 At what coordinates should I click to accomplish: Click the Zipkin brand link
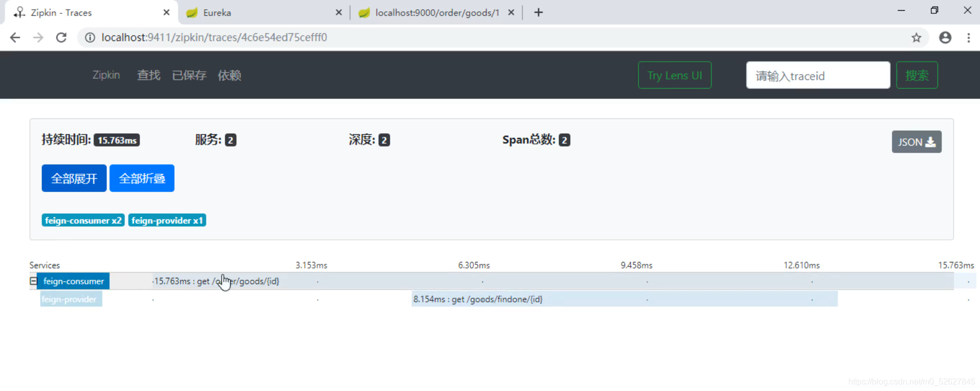tap(106, 75)
